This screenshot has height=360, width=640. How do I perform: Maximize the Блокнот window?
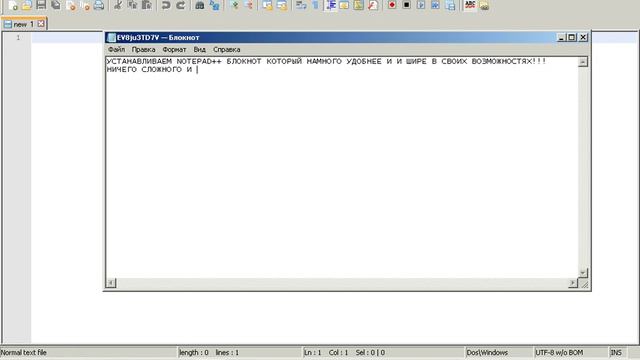coord(572,38)
